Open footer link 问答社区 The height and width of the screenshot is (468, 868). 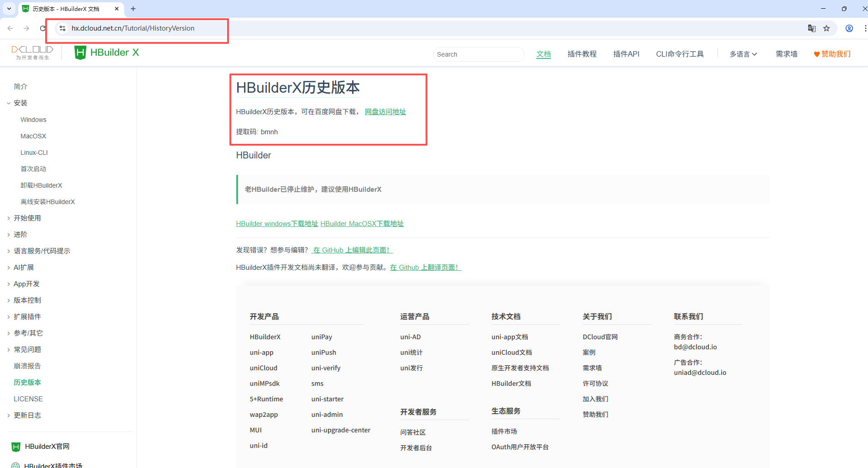413,432
